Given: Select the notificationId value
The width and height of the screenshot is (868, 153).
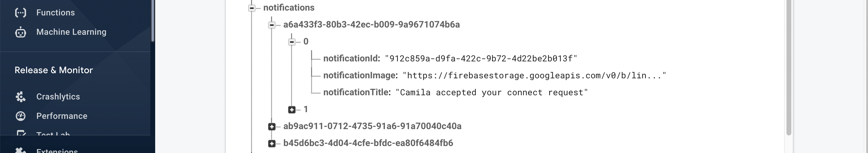Looking at the screenshot, I should coord(481,59).
